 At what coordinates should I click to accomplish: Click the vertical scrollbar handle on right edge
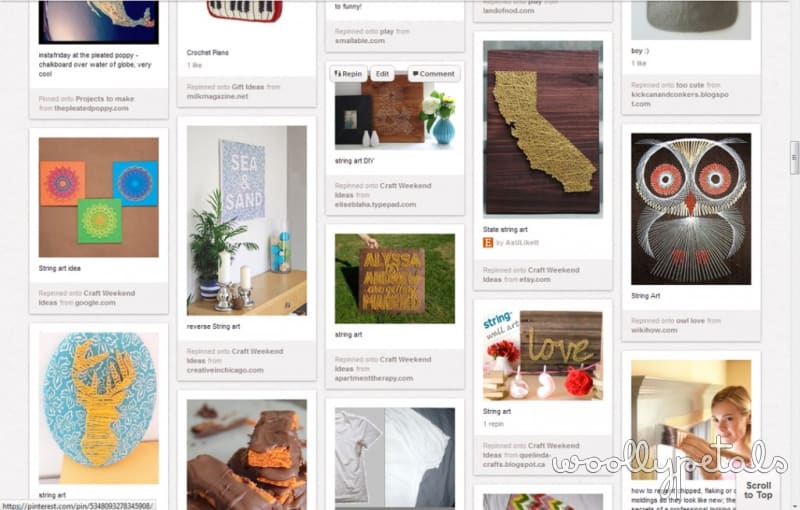[794, 158]
